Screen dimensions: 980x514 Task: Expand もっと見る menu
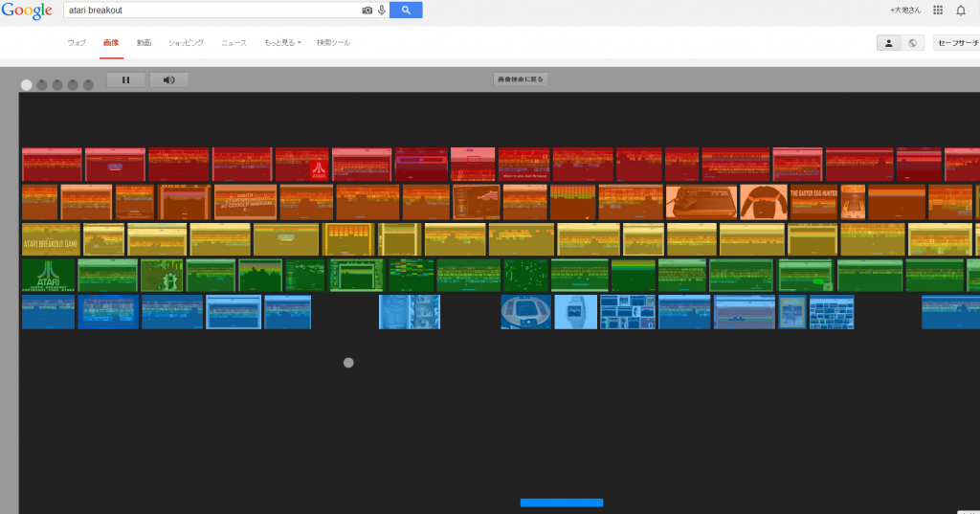282,42
